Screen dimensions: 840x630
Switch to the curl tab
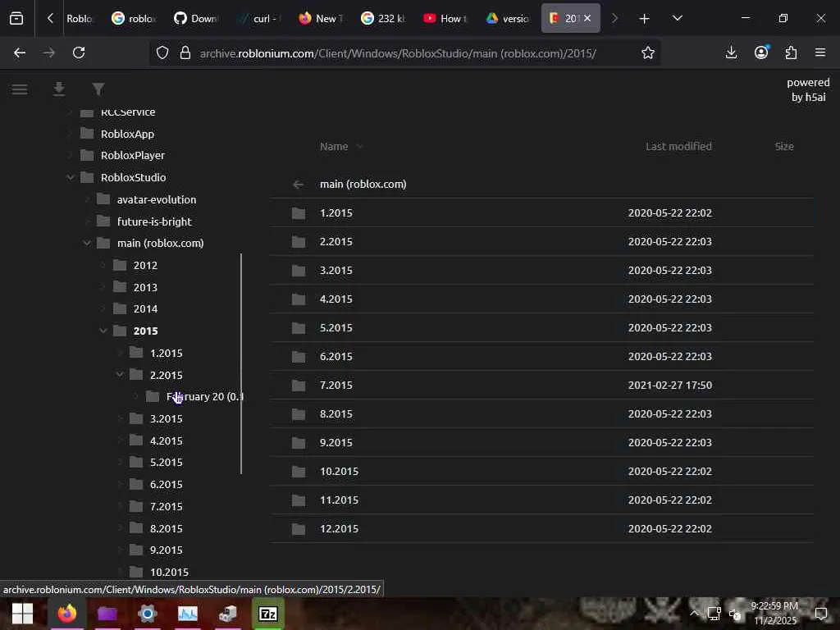point(259,19)
